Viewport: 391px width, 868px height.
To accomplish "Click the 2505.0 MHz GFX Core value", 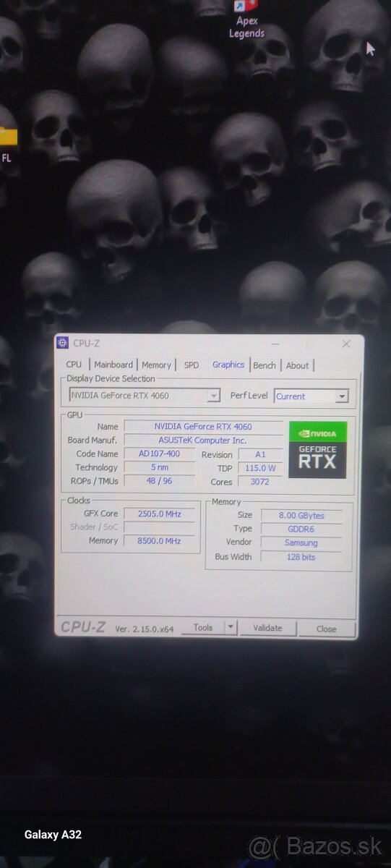I will tap(159, 514).
